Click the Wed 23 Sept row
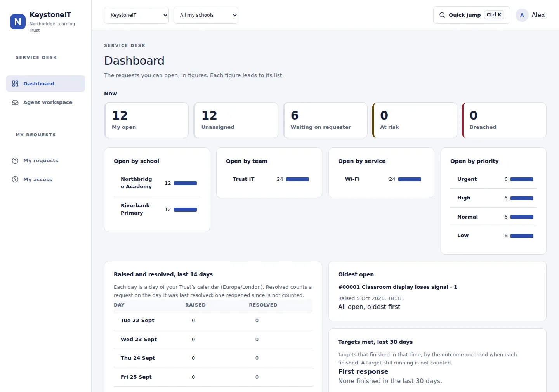This screenshot has height=392, width=559. tap(213, 340)
